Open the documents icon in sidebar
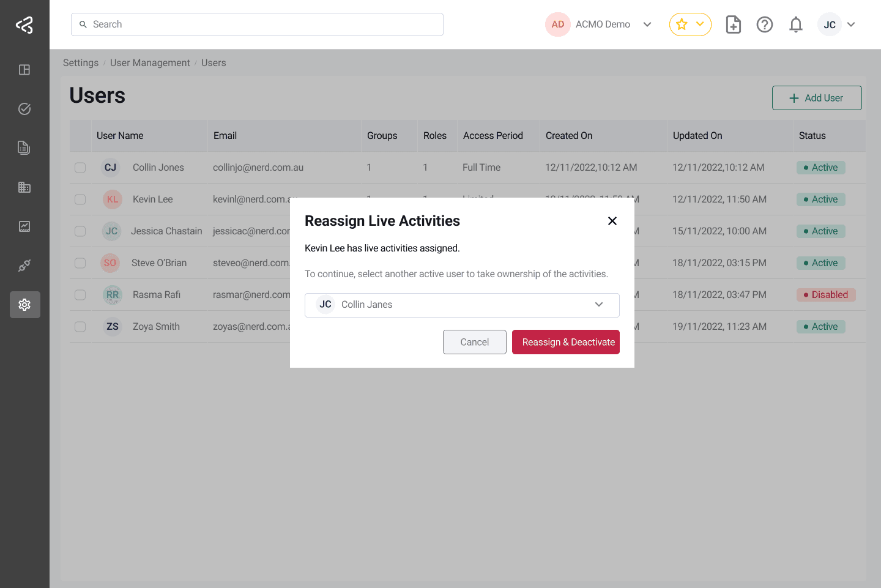 click(x=24, y=148)
